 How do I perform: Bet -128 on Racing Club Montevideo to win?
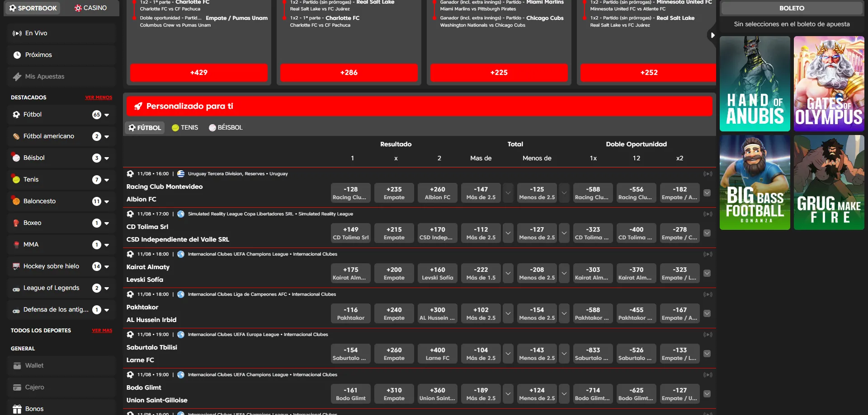(351, 193)
